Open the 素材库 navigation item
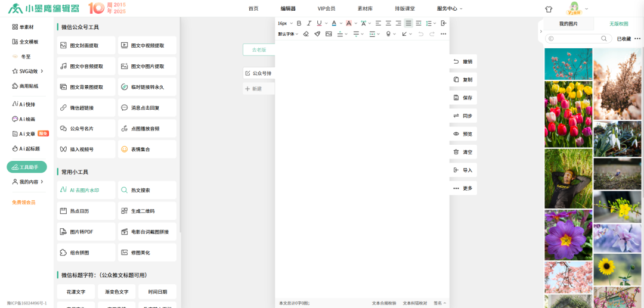The height and width of the screenshot is (308, 644). 365,8
